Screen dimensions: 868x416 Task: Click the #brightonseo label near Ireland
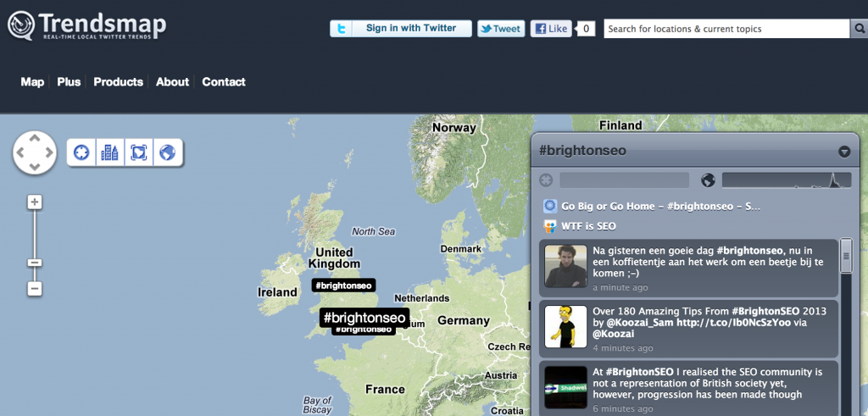click(x=344, y=286)
